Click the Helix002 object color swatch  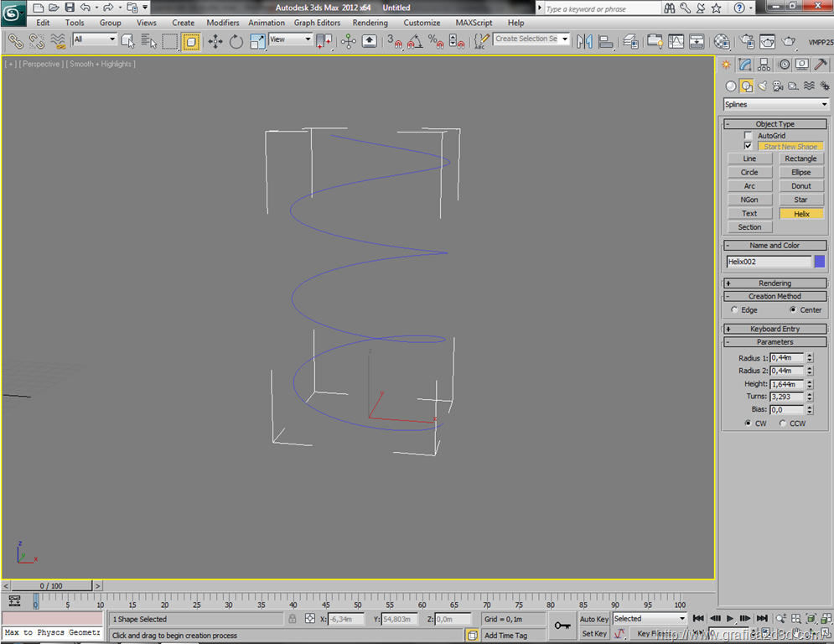pos(820,262)
